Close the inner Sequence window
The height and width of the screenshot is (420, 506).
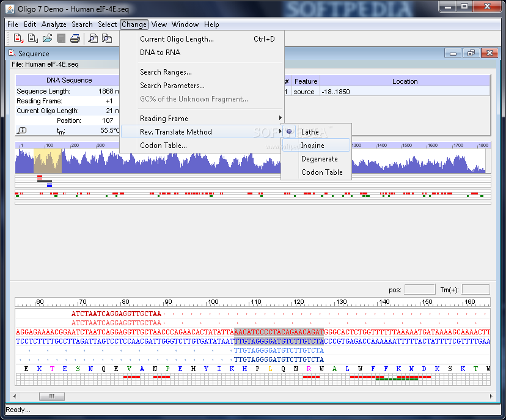pyautogui.click(x=490, y=53)
